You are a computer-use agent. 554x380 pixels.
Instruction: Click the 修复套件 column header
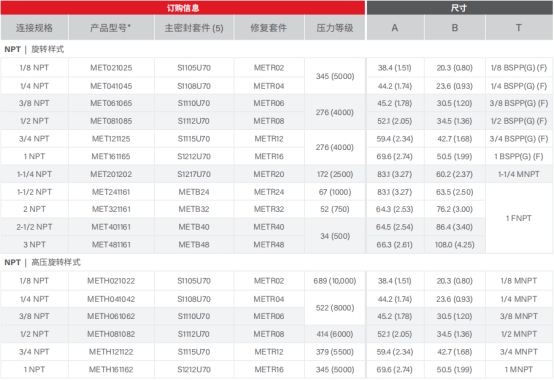tap(269, 28)
